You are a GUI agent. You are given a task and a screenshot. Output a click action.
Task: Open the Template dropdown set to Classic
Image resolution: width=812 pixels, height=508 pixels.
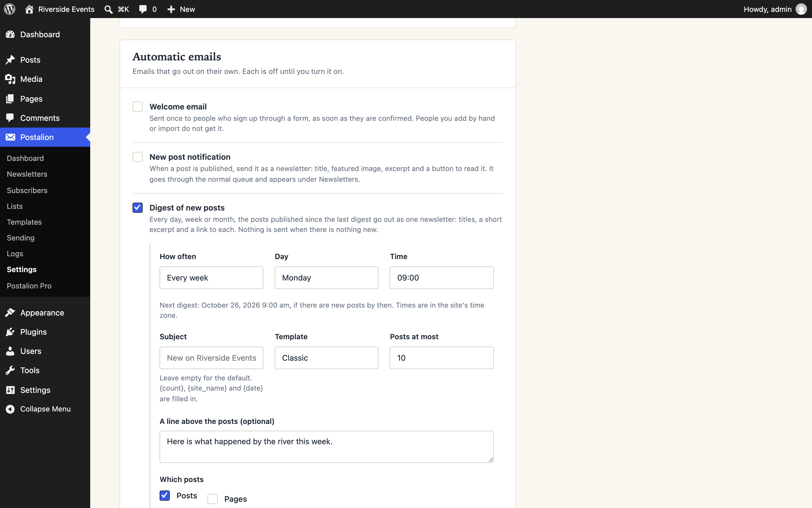pos(326,358)
